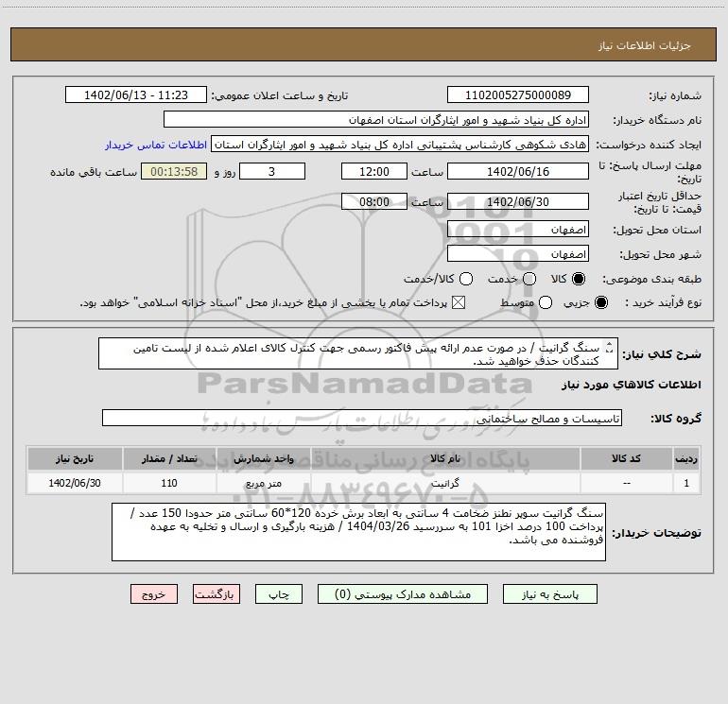Click the 'کد کالا' column header

[626, 458]
